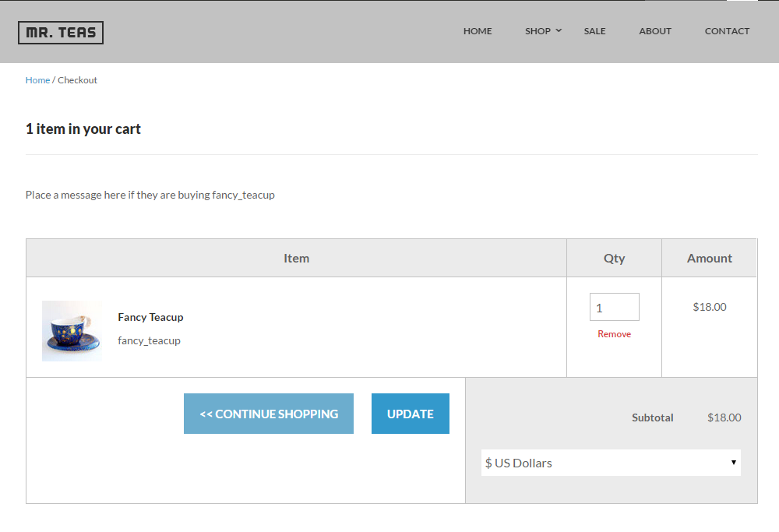Navigate to the CONTACT page
Image resolution: width=779 pixels, height=532 pixels.
[x=727, y=31]
